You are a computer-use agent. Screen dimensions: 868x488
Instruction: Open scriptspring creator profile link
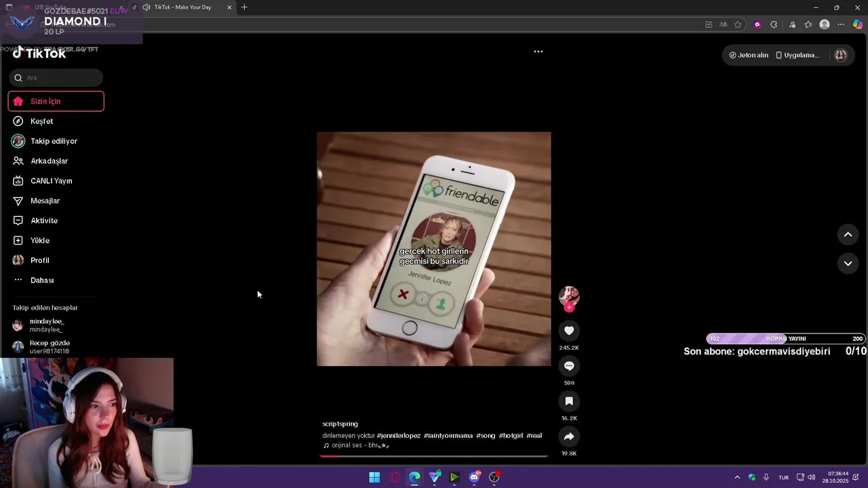click(340, 424)
